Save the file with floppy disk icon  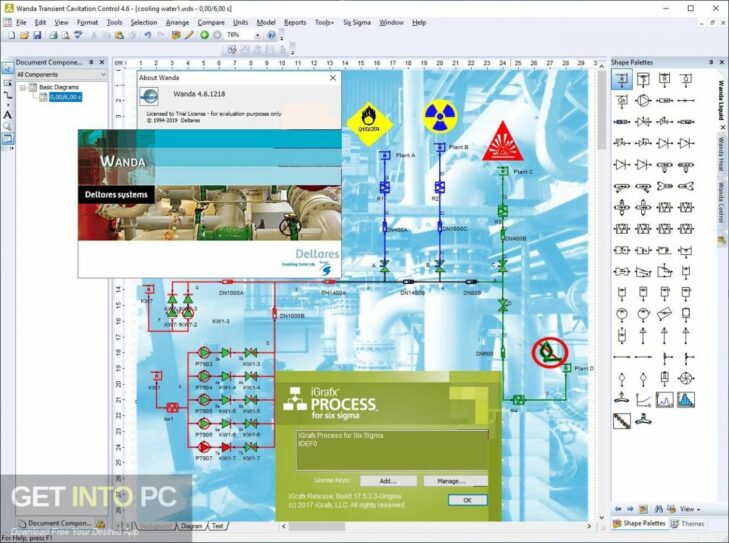pos(37,35)
